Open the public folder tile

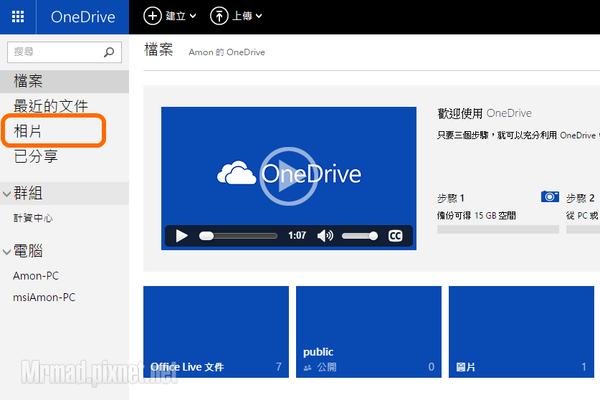click(368, 332)
